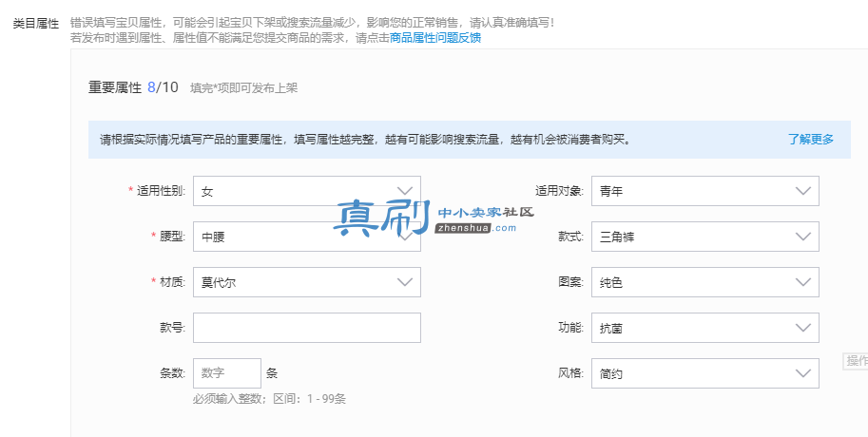Click the 款号 field label

[x=172, y=328]
